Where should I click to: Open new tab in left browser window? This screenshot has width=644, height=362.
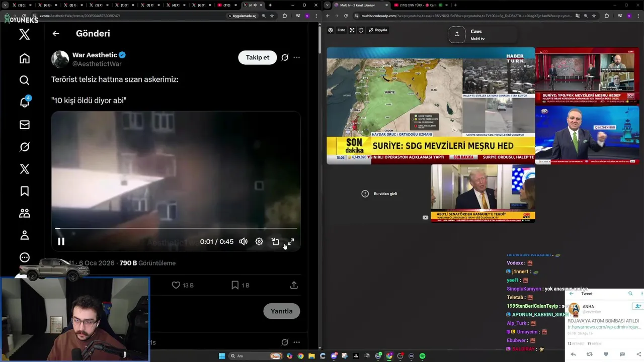[270, 5]
